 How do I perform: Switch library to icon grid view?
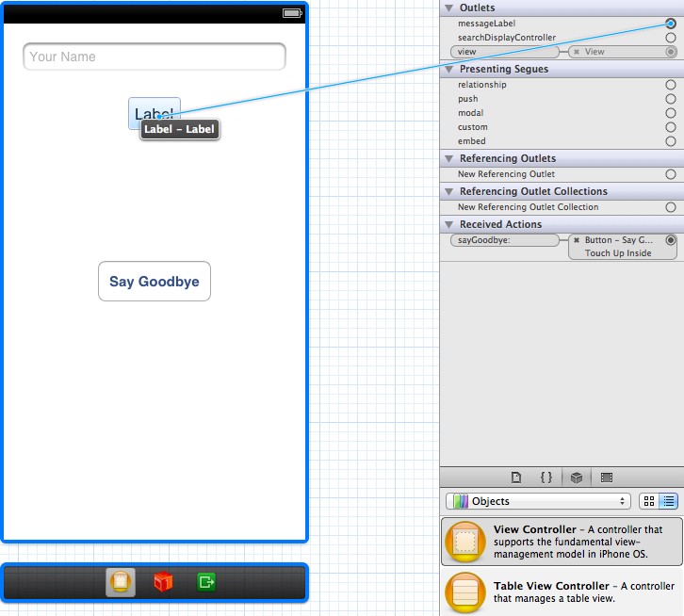[x=649, y=501]
